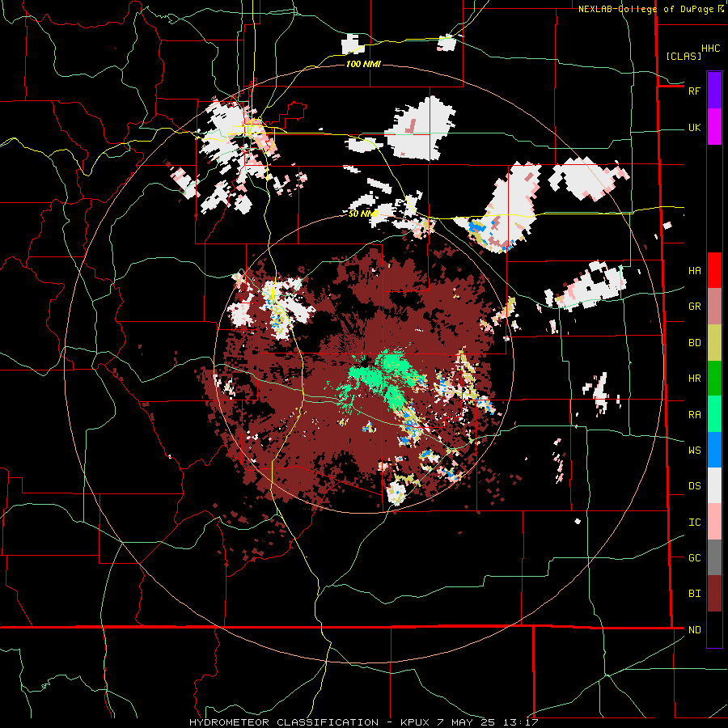Click the RF legend label
Image resolution: width=728 pixels, height=728 pixels.
coord(694,91)
